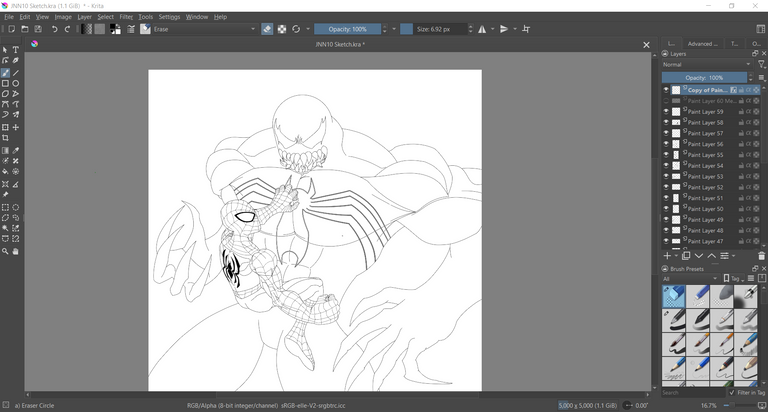768x412 pixels.
Task: Select the Zoom tool
Action: coord(5,251)
